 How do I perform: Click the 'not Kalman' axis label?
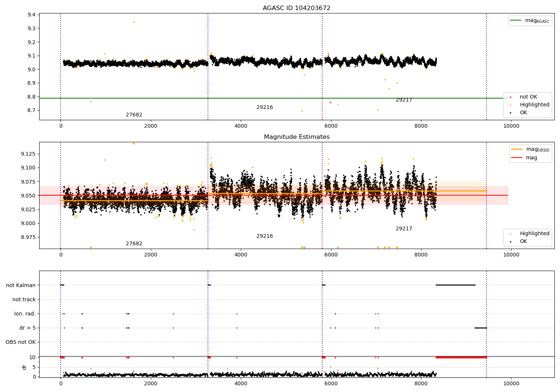[x=21, y=286]
